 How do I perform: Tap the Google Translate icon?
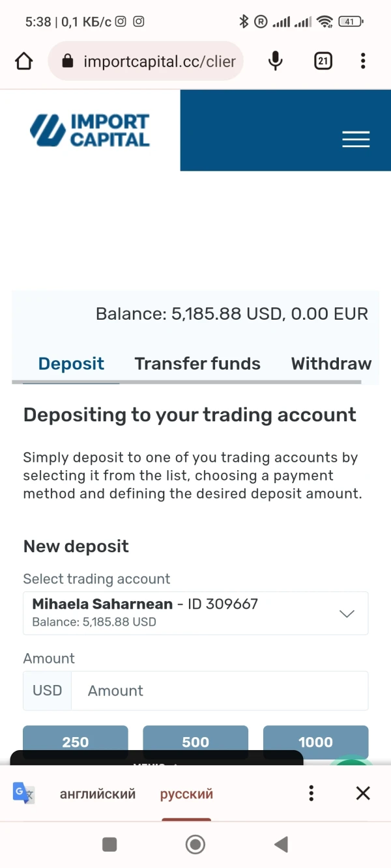pos(24,793)
